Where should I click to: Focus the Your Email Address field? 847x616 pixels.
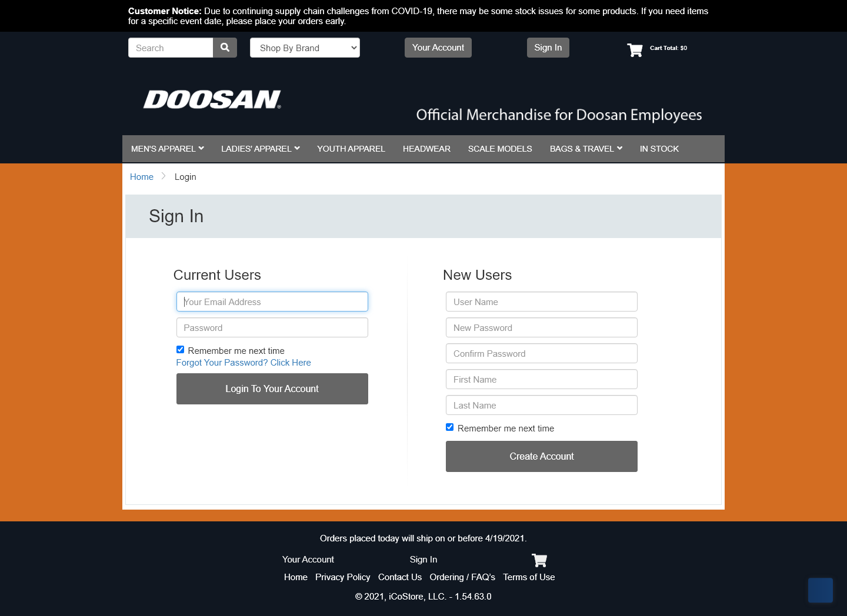(272, 302)
